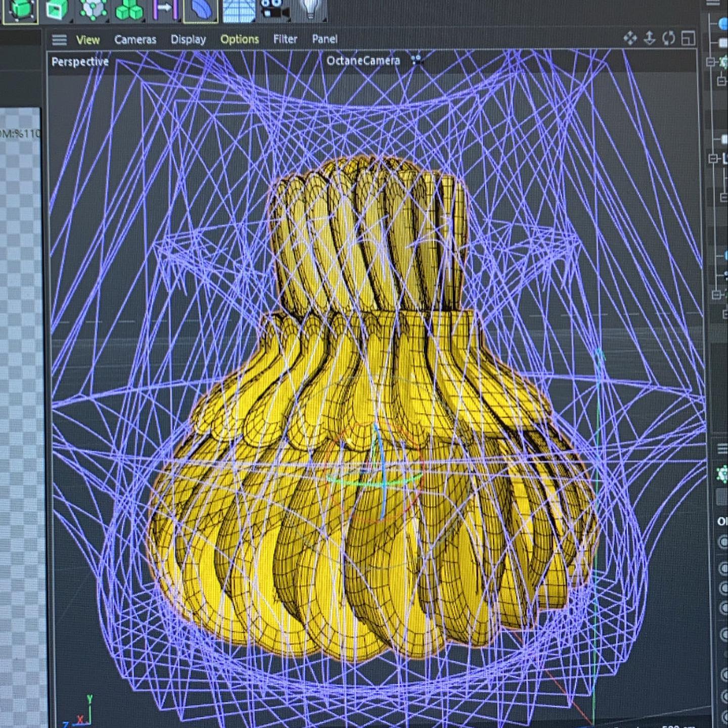The width and height of the screenshot is (728, 728).
Task: Click the Panel menu in viewport
Action: [325, 39]
